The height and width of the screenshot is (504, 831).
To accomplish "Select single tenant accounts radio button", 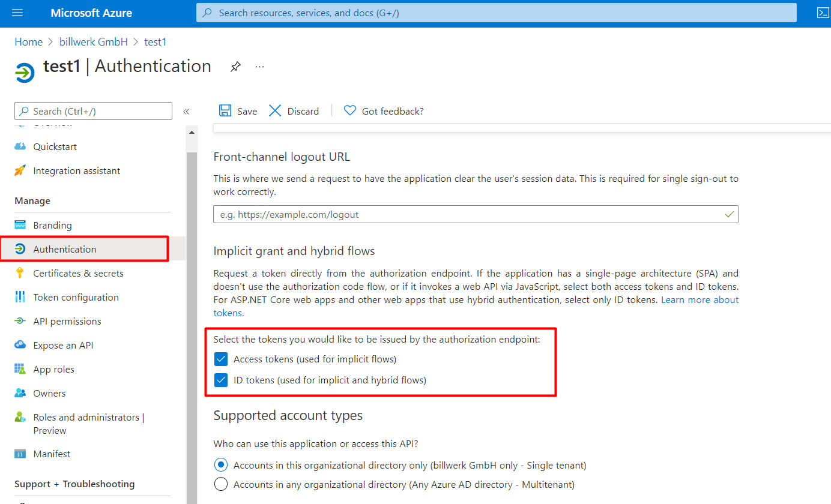I will pyautogui.click(x=221, y=465).
